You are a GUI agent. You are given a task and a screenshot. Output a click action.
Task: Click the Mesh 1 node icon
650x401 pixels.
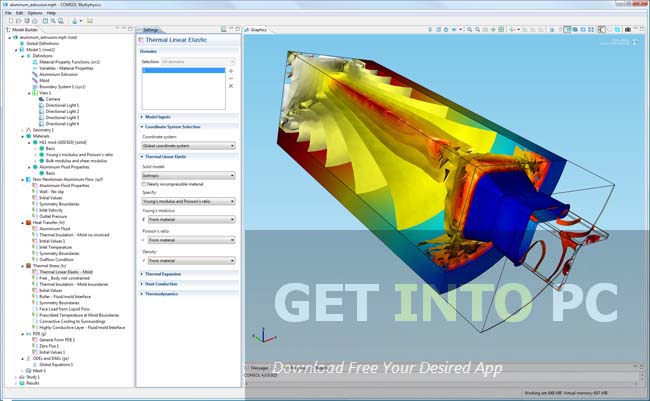29,370
